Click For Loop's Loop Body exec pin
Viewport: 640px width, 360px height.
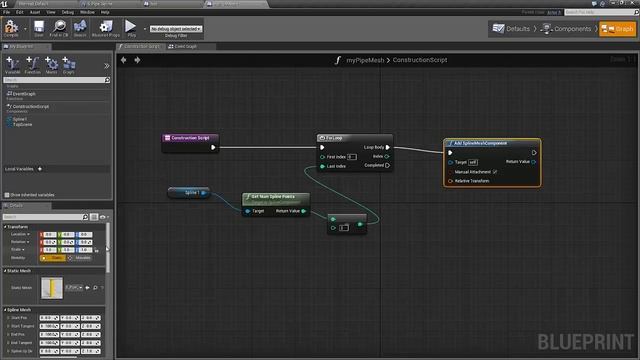coord(387,147)
